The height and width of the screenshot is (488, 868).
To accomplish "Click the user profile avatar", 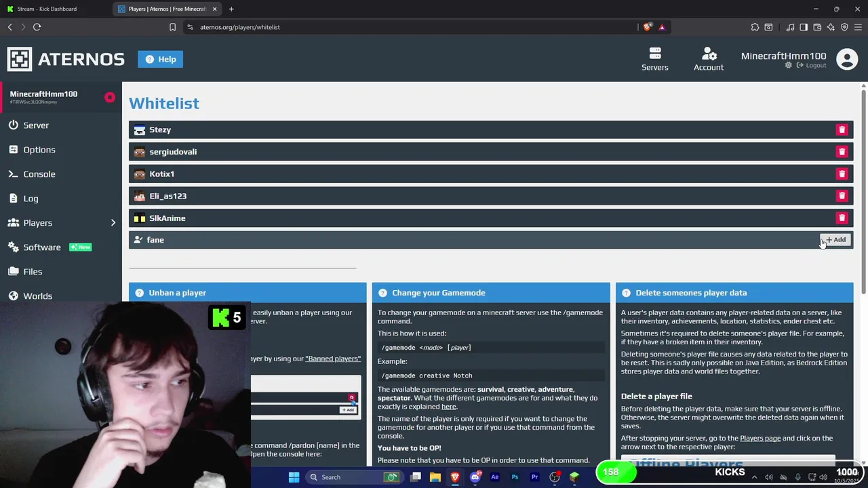I will tap(847, 59).
